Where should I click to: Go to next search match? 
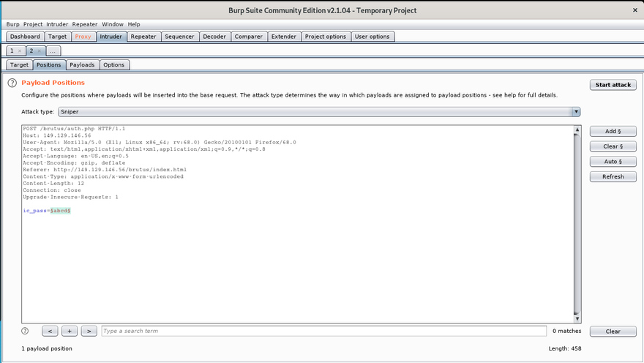click(89, 331)
